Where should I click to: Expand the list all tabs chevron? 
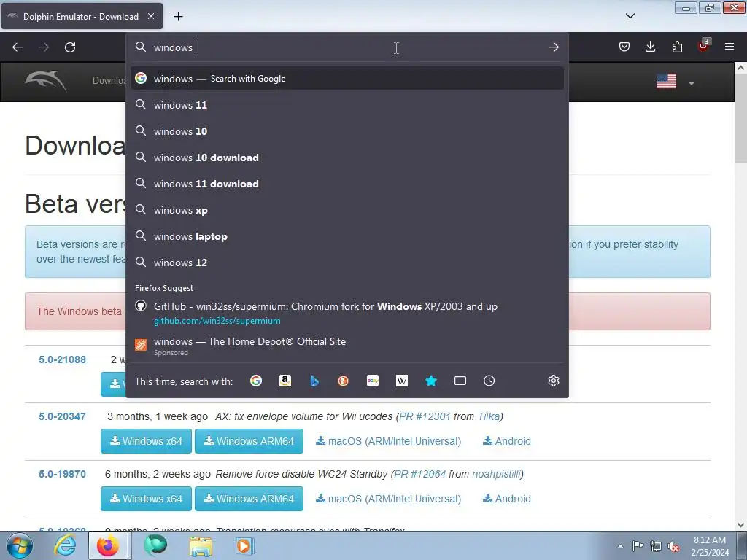pos(630,16)
